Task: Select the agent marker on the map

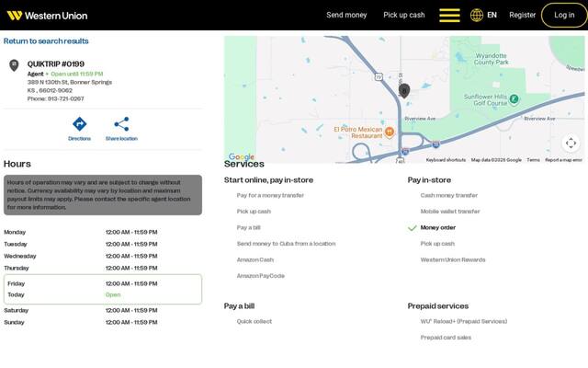Action: point(404,90)
